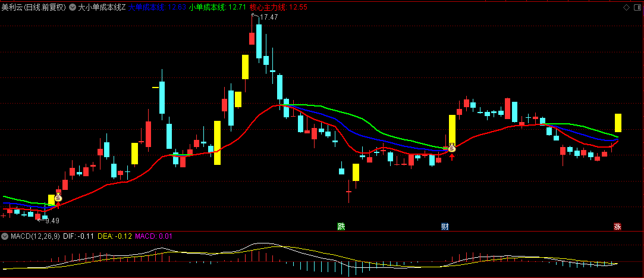Click the 大小单成本线Z indicator name

click(x=102, y=7)
